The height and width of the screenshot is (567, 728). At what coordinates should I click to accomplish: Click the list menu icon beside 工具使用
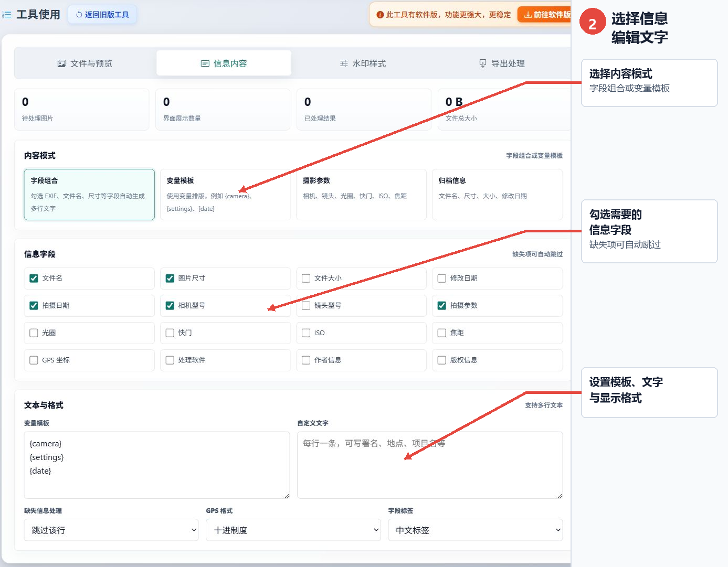(6, 15)
